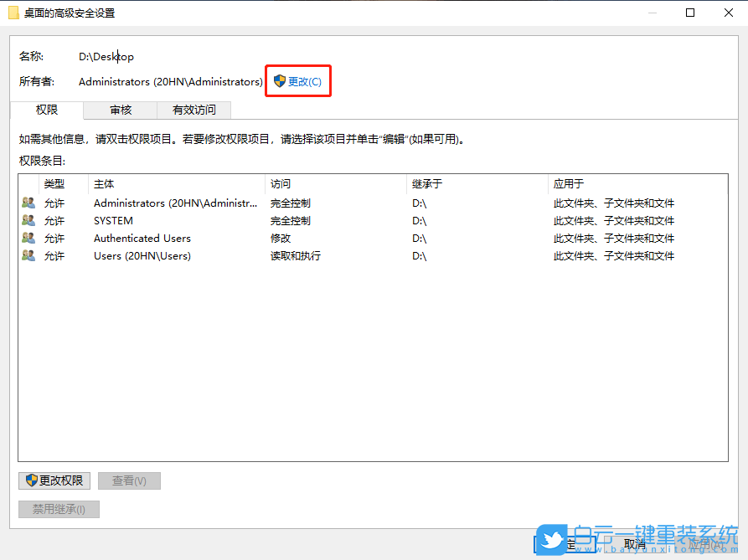Click the group icon beside SYSTEM entry
748x560 pixels.
(x=28, y=220)
